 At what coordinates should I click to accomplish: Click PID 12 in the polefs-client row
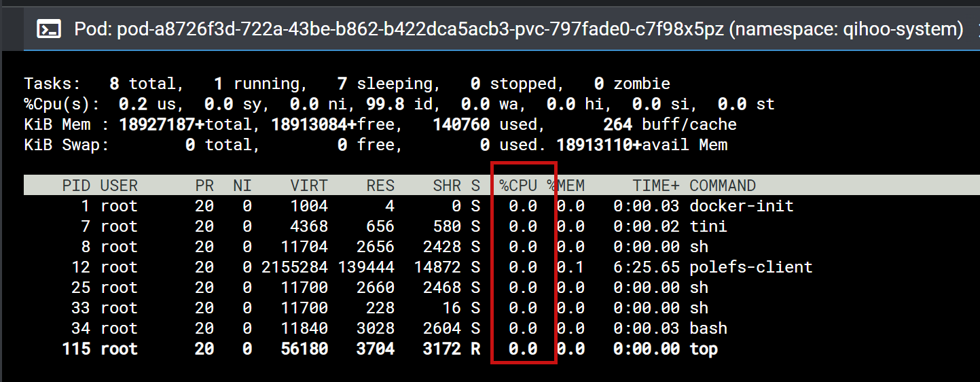[81, 267]
